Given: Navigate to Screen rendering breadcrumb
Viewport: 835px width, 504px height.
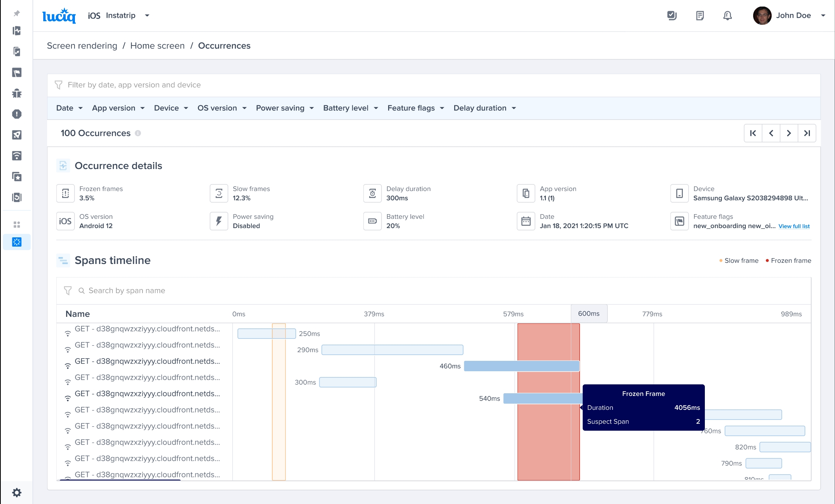Looking at the screenshot, I should [82, 46].
